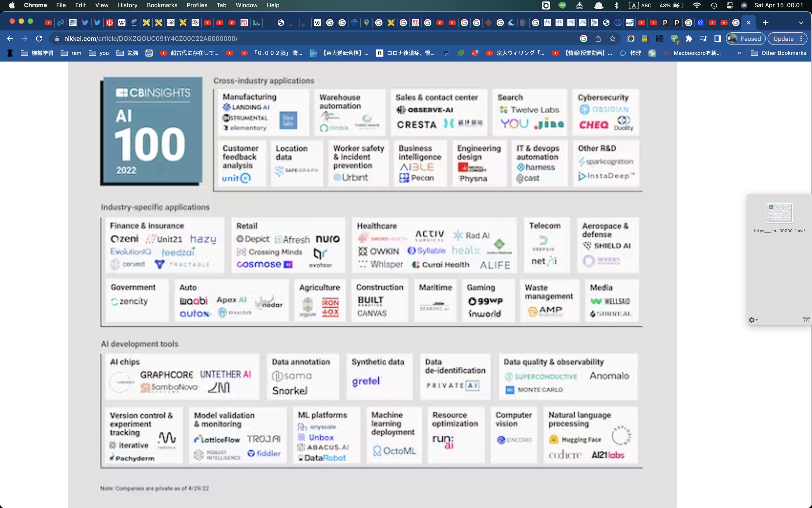Show hidden bookmarks via the » chevron

739,53
